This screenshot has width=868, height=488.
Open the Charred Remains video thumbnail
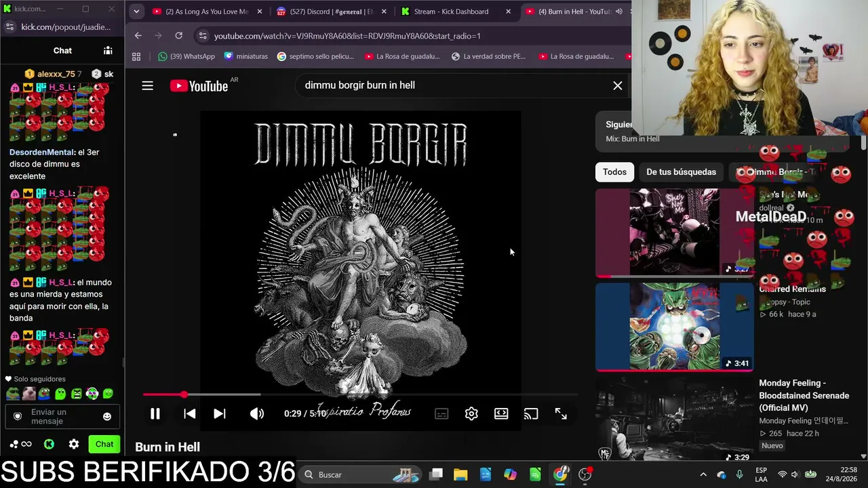[674, 327]
